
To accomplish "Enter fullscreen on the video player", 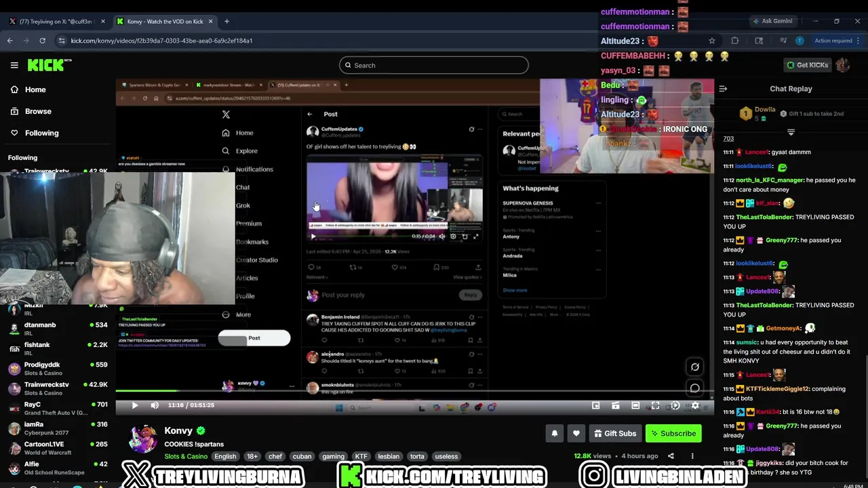I will pyautogui.click(x=655, y=405).
